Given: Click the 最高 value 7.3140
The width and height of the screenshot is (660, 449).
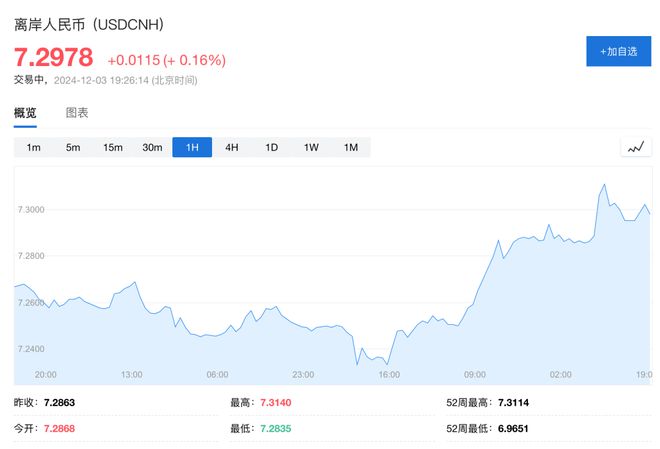Looking at the screenshot, I should click(x=276, y=403).
